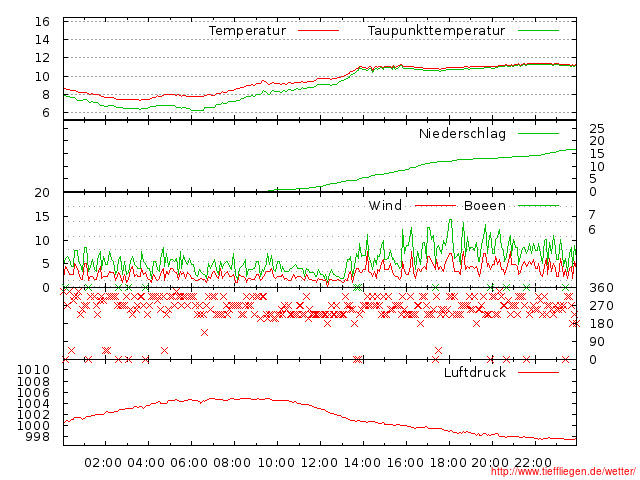Viewport: 640px width, 480px height.
Task: Click the 270 wind direction axis value
Action: pyautogui.click(x=601, y=306)
